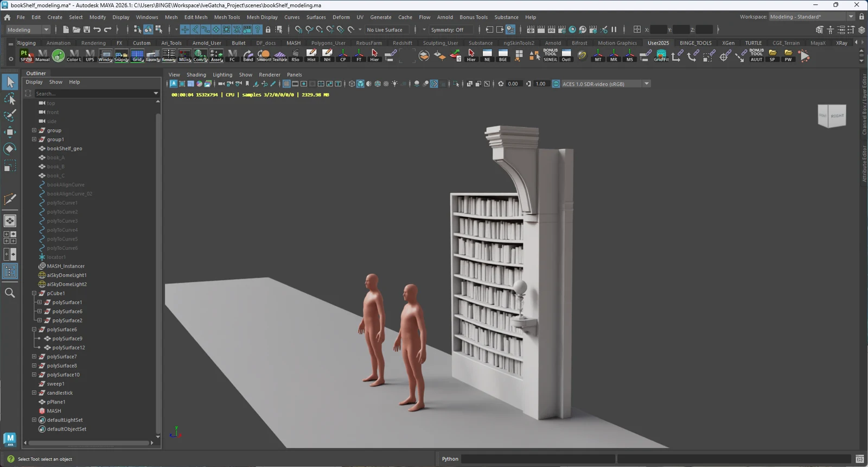Click the Save Scene icon in status line
This screenshot has height=467, width=868.
tap(87, 30)
